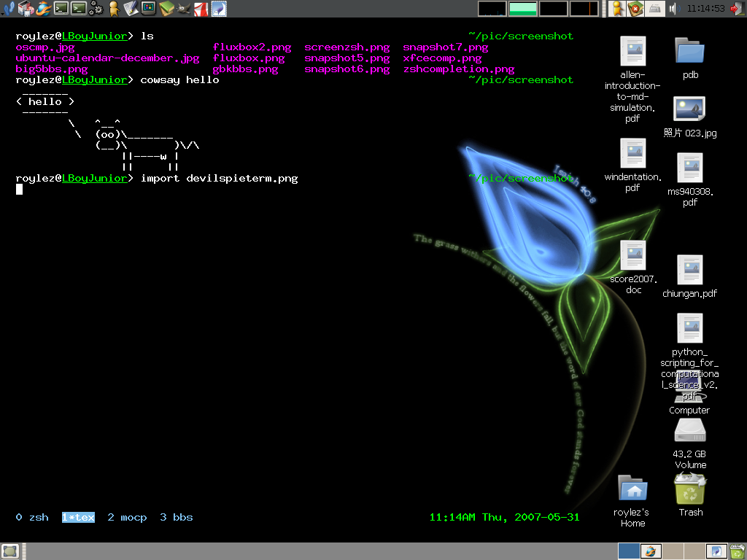Open the GNOME foot main menu
747x560 pixels.
(x=8, y=9)
